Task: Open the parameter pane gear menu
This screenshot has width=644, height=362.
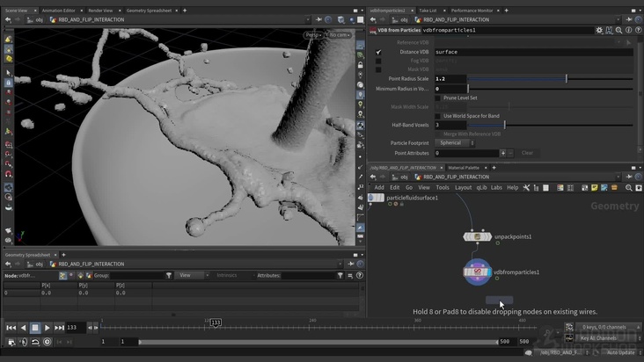Action: click(x=599, y=30)
